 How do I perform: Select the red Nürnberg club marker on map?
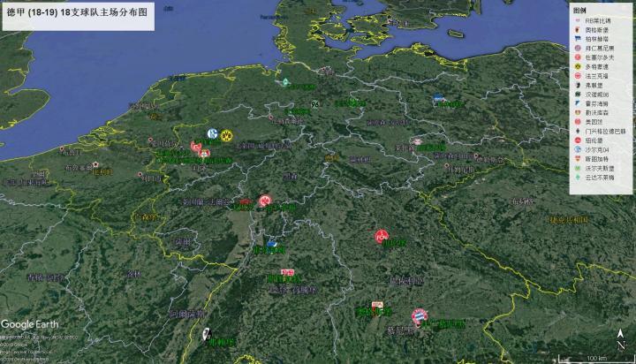pos(382,236)
